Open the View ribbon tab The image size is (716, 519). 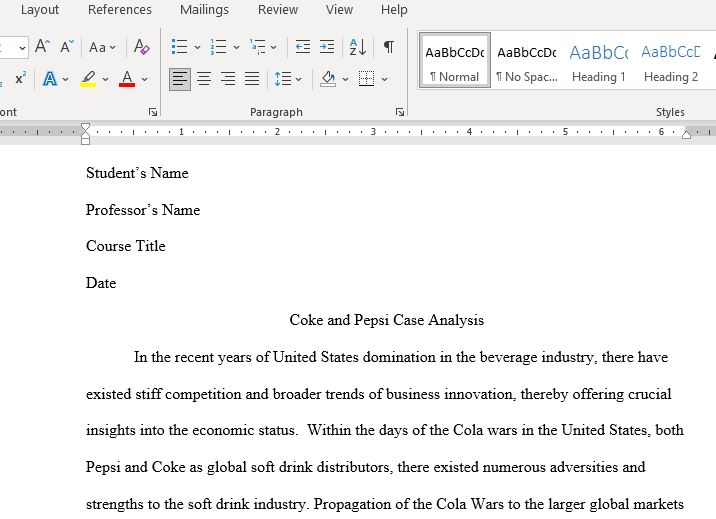coord(339,10)
